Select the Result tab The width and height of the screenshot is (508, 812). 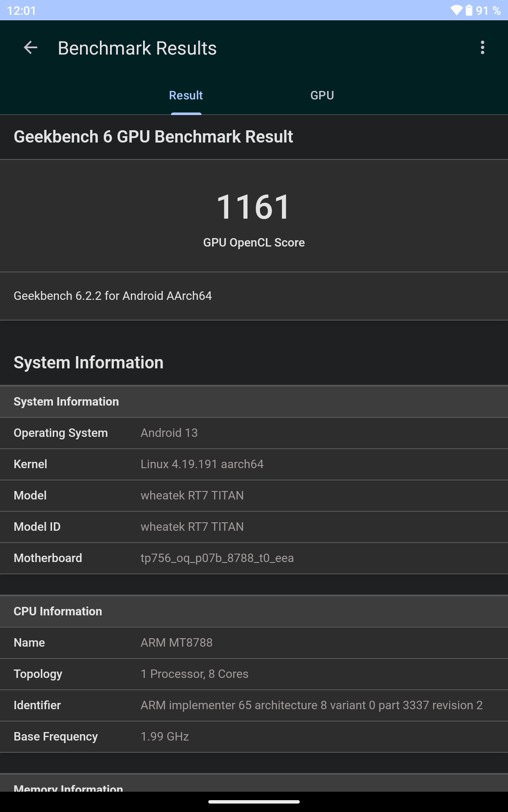click(x=186, y=95)
